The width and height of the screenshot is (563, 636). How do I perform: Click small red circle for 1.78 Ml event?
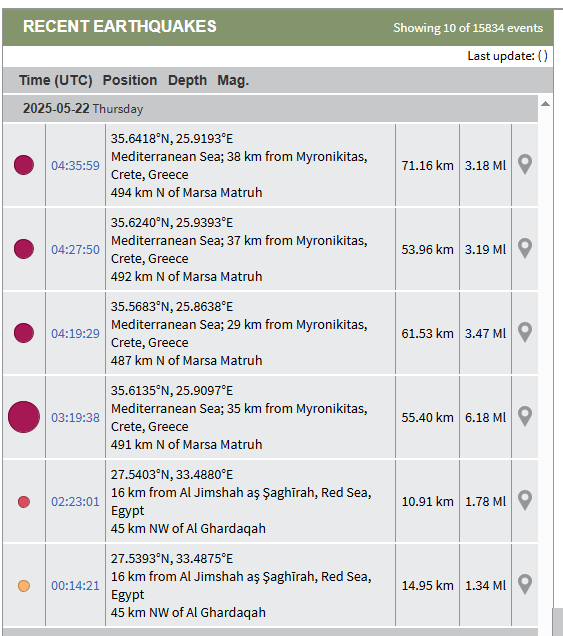[x=24, y=502]
